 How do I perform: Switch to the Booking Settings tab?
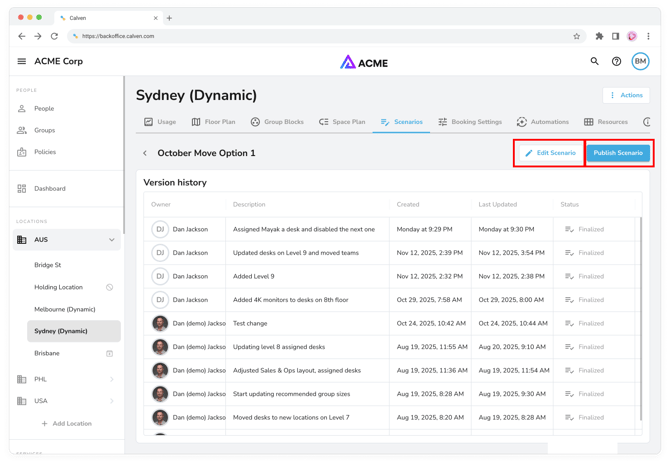tap(470, 122)
